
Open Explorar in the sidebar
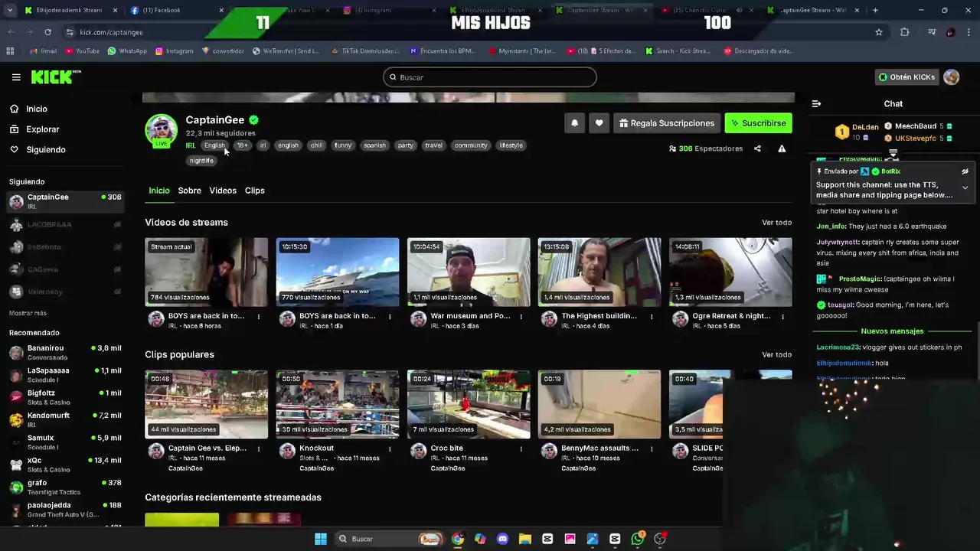[x=43, y=129]
